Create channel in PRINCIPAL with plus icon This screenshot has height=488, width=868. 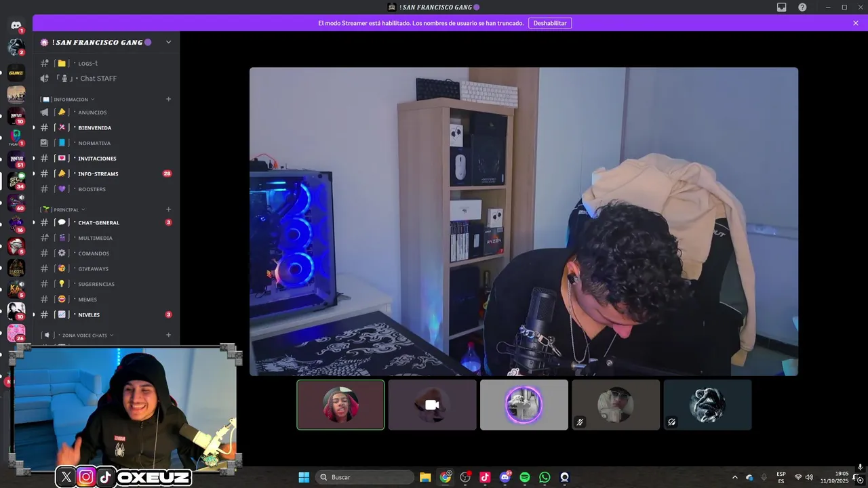[169, 209]
